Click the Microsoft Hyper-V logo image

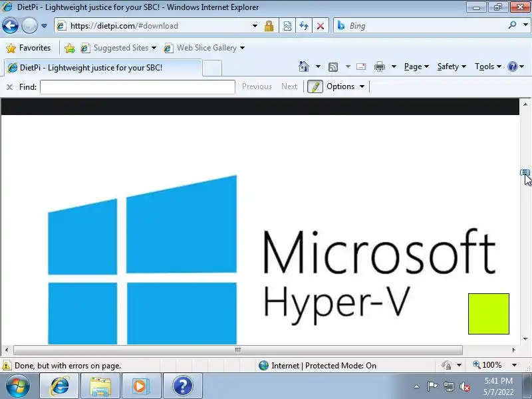coord(271,259)
